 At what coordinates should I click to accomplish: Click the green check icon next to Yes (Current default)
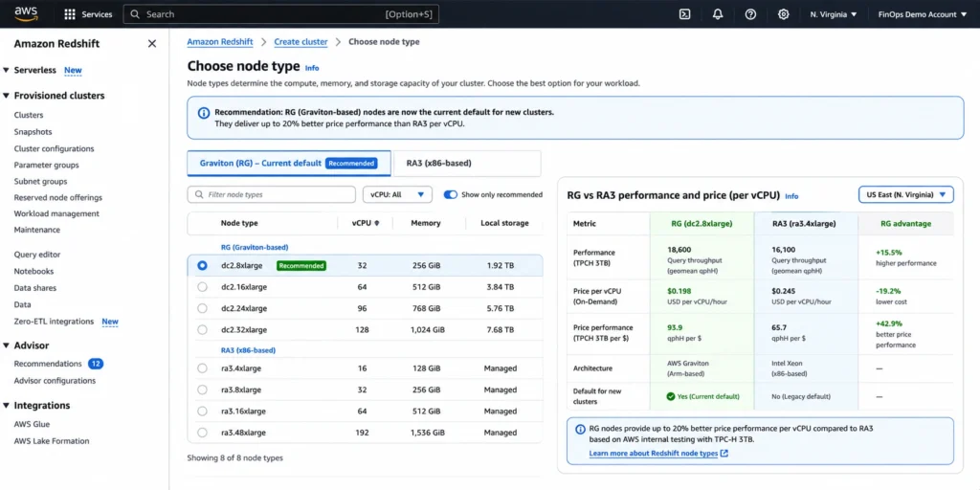point(671,396)
